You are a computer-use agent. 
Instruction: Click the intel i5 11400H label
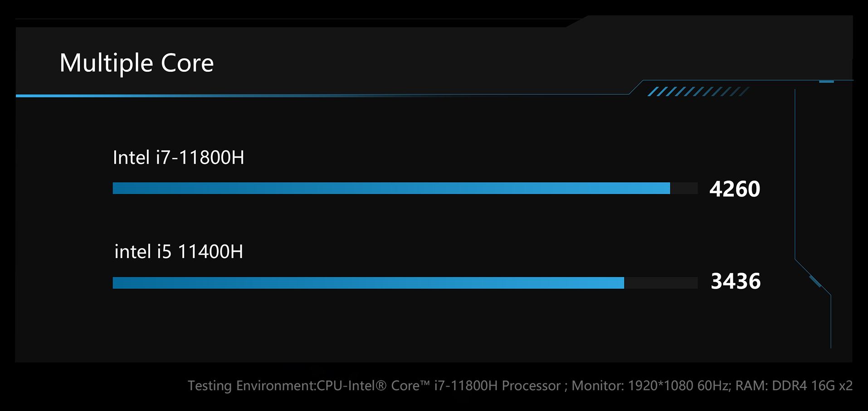(x=178, y=252)
